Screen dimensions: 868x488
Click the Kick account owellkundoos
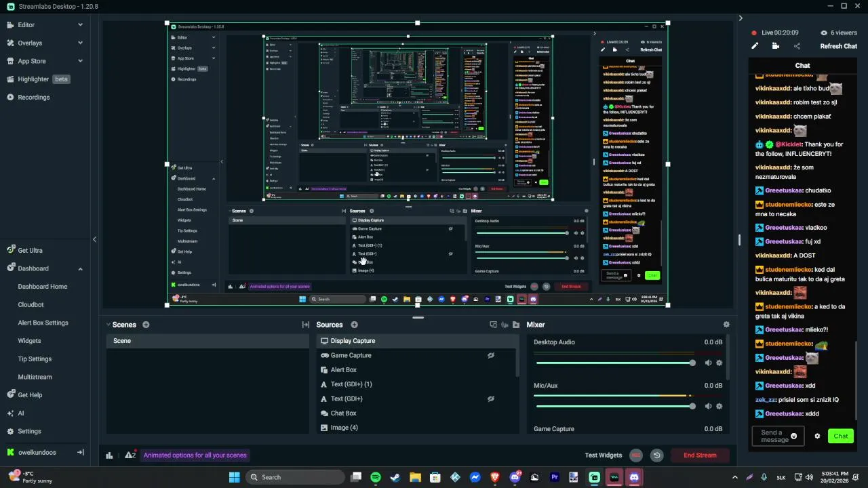pyautogui.click(x=37, y=452)
